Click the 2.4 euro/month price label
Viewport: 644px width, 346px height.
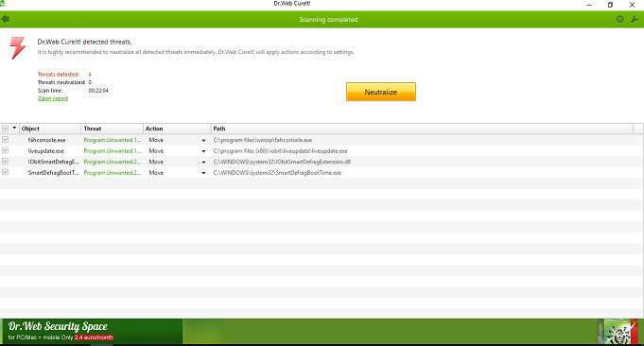94,337
